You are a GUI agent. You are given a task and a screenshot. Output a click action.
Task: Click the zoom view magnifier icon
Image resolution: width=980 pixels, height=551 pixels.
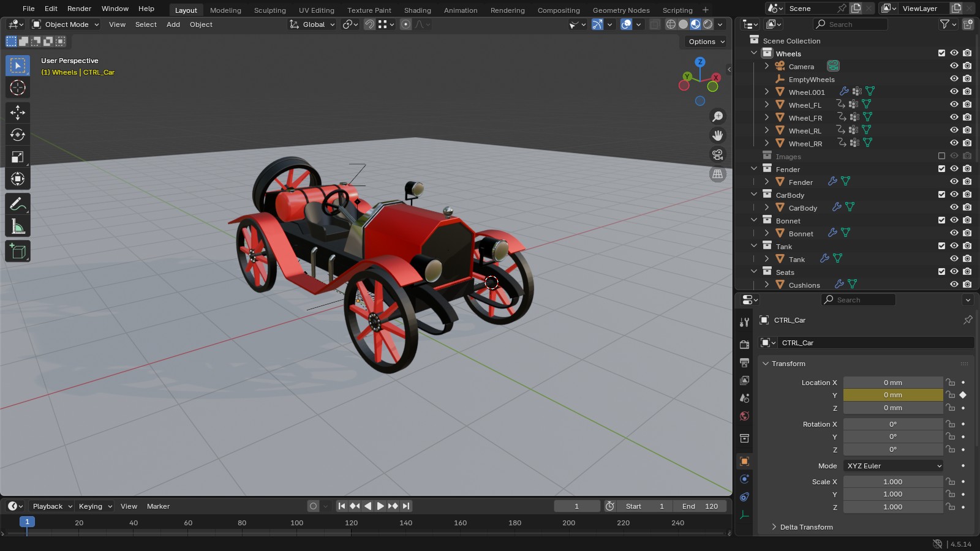(x=717, y=116)
